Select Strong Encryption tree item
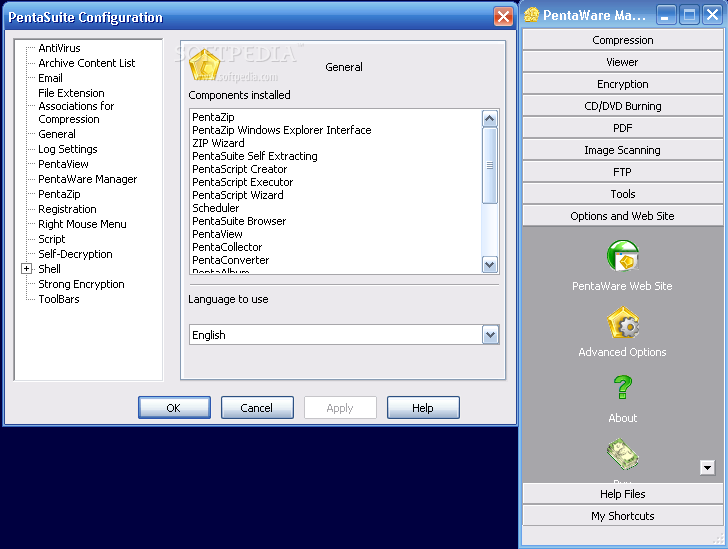Image resolution: width=728 pixels, height=549 pixels. tap(81, 284)
